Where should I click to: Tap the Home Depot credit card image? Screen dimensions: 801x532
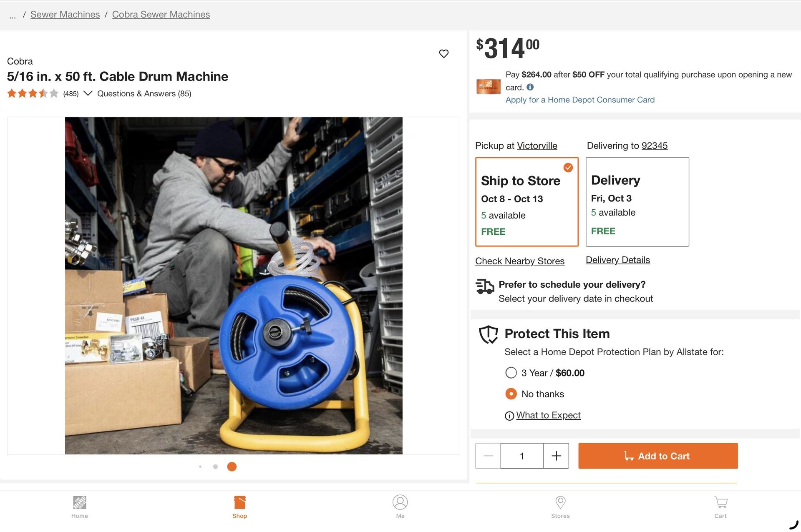pos(488,87)
